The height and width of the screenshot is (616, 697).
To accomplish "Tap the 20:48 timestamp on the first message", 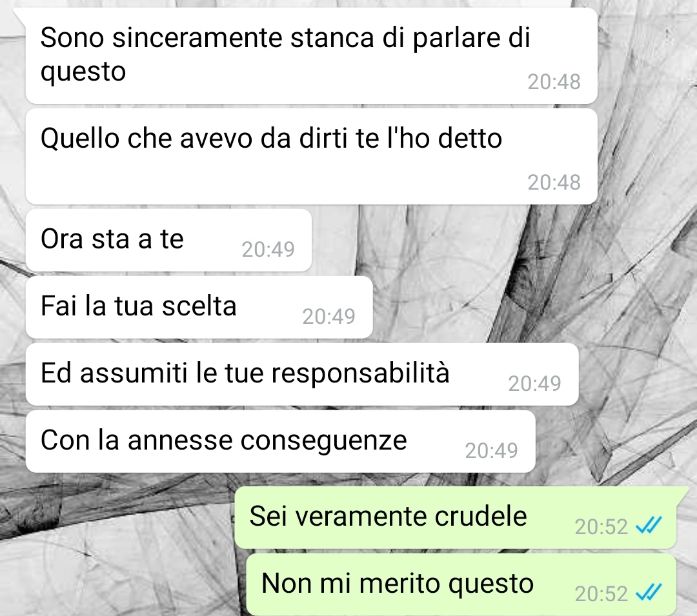I will [554, 82].
